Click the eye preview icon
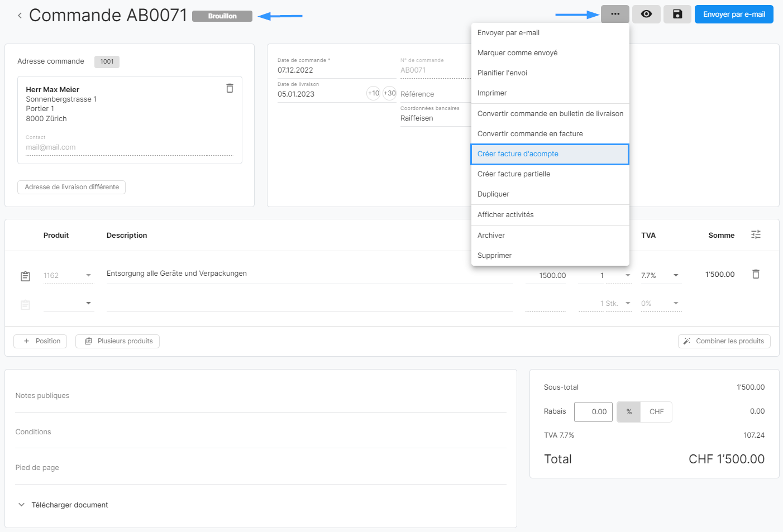Viewport: 783px width, 532px height. 646,15
